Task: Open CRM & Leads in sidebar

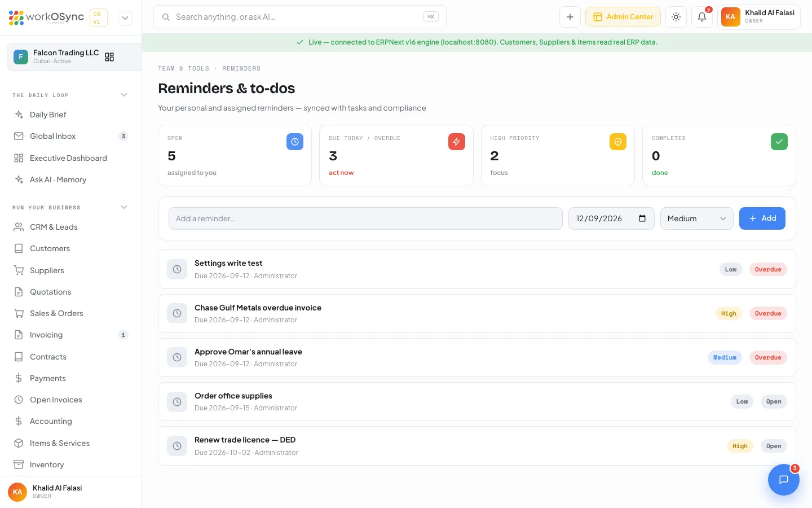Action: point(70,227)
